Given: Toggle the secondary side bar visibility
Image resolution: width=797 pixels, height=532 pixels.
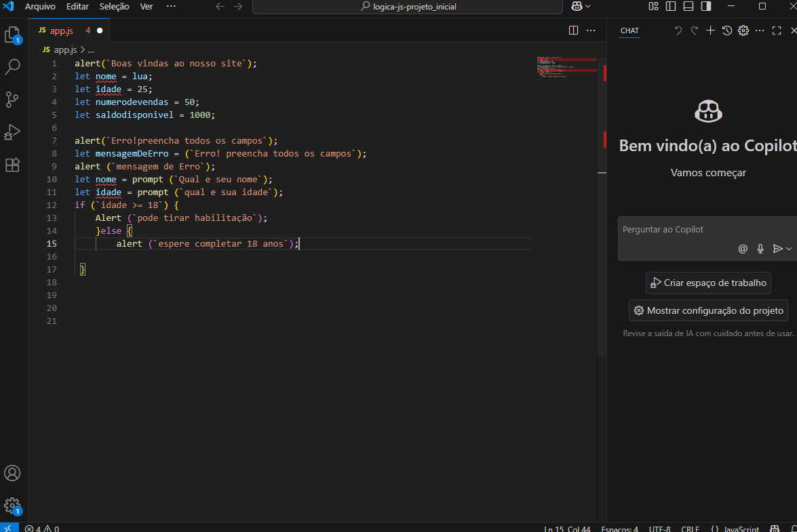Looking at the screenshot, I should pyautogui.click(x=706, y=6).
